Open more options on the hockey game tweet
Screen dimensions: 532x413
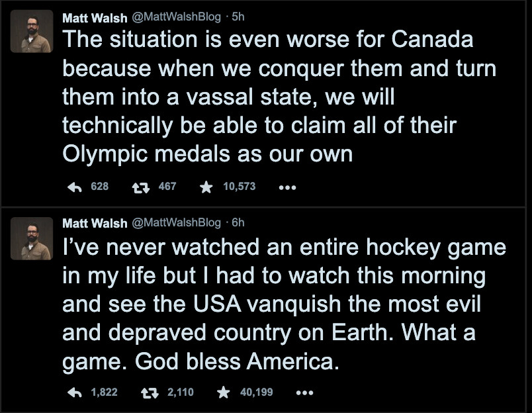pos(304,393)
